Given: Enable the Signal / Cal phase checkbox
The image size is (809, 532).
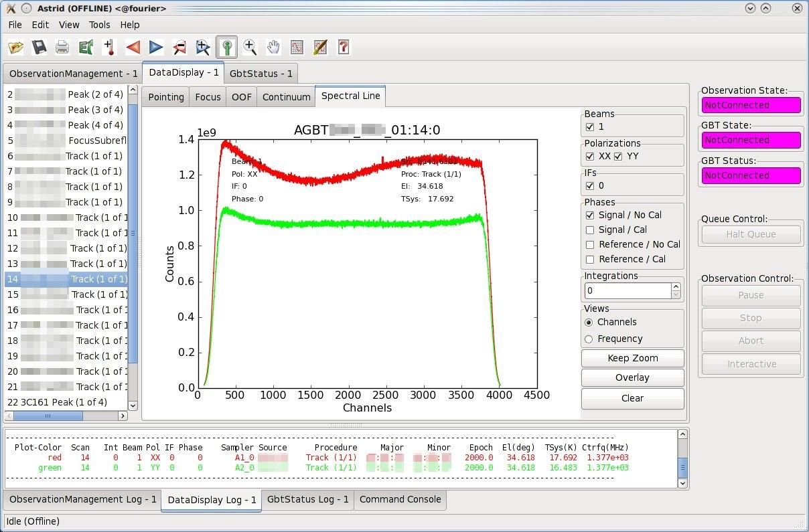Looking at the screenshot, I should [x=590, y=230].
